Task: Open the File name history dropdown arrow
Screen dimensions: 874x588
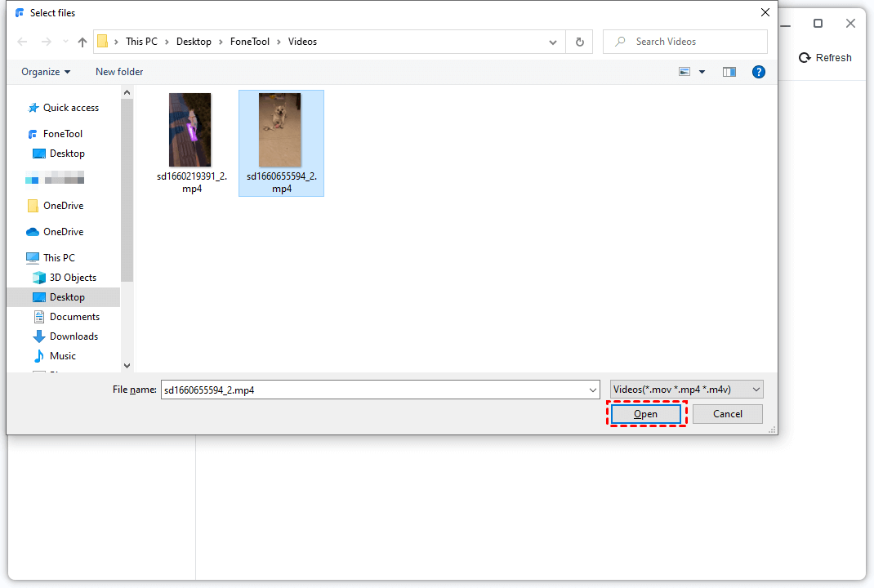Action: point(593,390)
